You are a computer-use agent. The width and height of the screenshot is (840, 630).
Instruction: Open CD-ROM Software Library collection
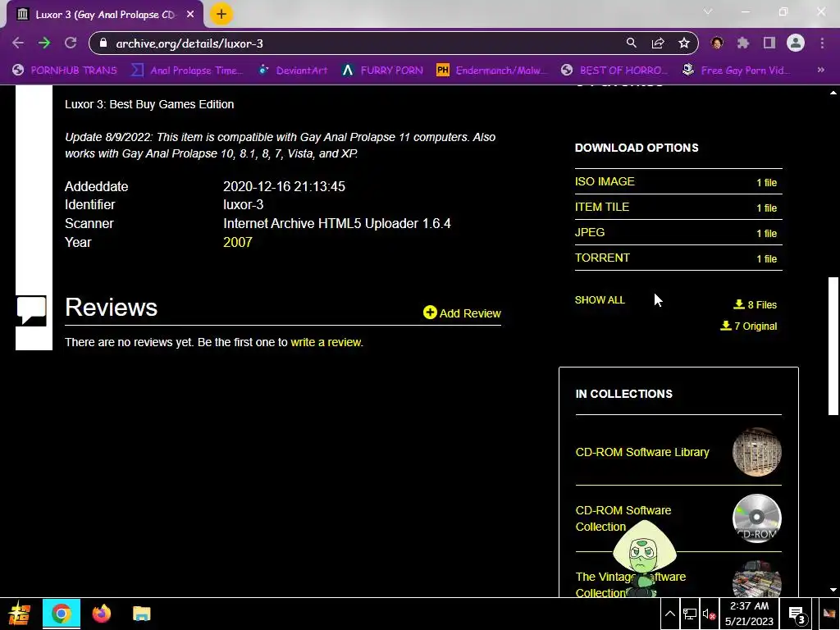[x=642, y=452]
